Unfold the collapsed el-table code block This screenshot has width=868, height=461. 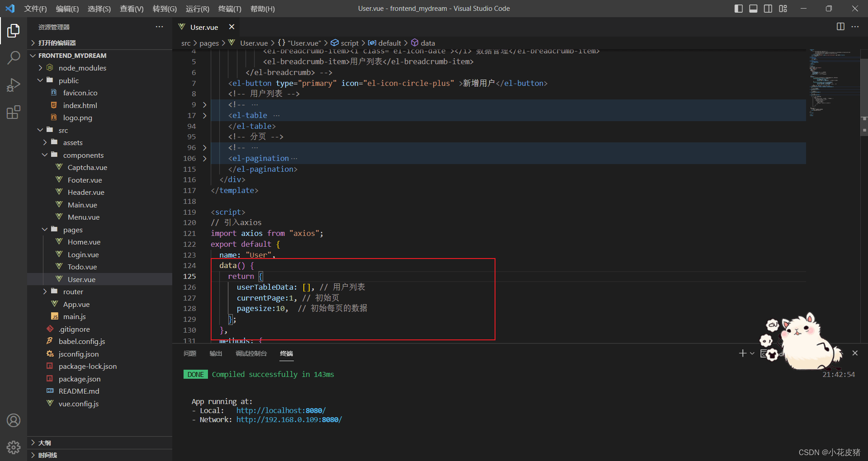[x=204, y=115]
